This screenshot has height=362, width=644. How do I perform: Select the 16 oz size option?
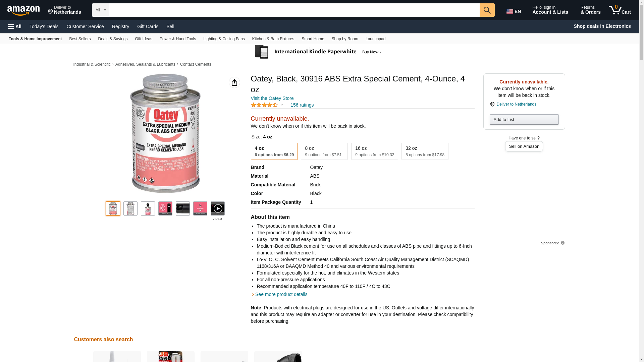374,151
